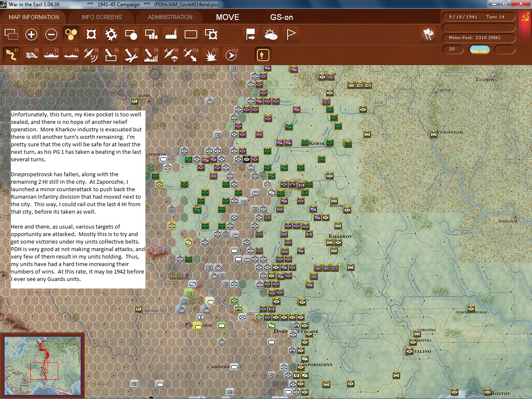Click the Rostov city label on map

(500, 393)
